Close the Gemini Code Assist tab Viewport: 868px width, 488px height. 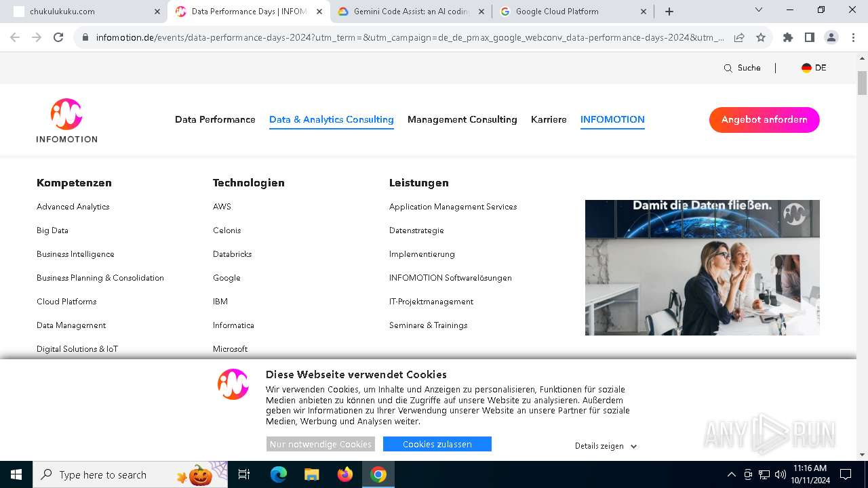(481, 12)
